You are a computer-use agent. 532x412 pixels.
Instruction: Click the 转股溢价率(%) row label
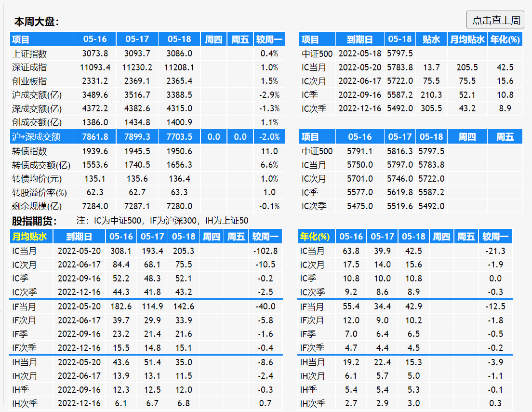coord(40,192)
